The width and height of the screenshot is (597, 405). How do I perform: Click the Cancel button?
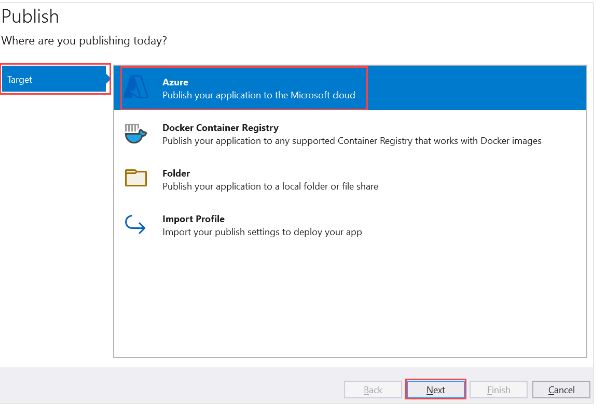click(x=561, y=390)
